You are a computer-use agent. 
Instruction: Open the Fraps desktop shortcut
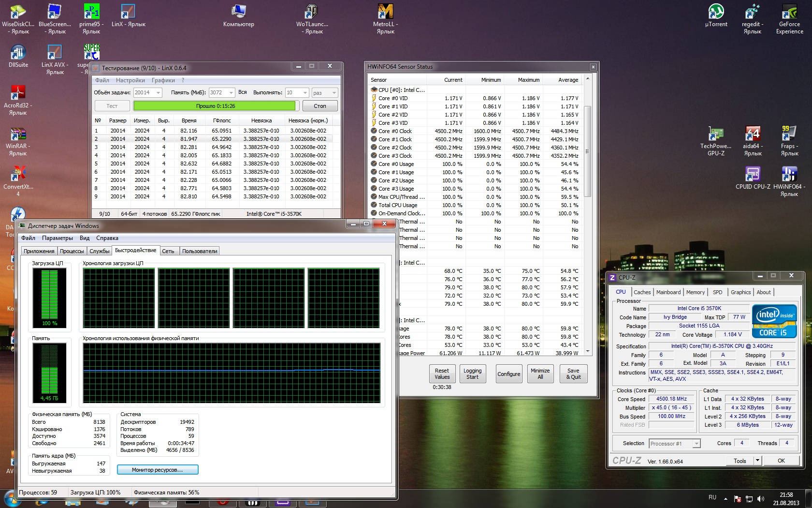tap(789, 141)
